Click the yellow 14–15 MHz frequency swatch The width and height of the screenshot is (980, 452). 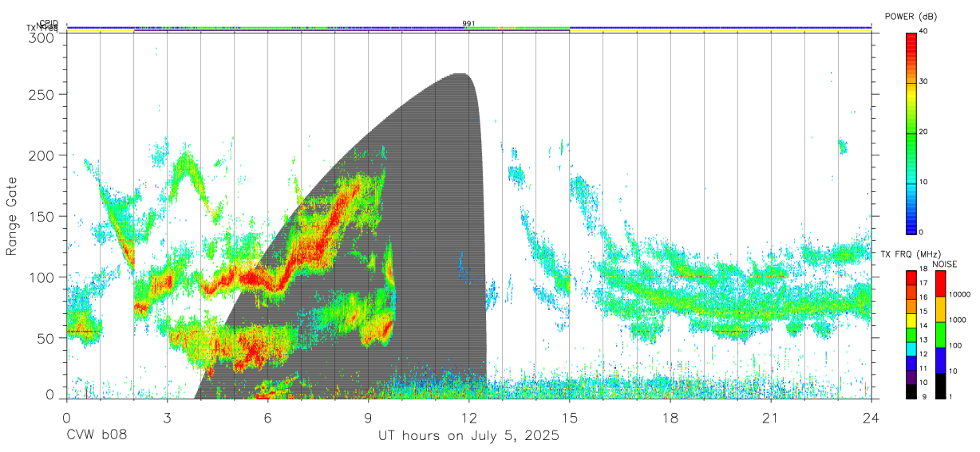click(x=911, y=320)
